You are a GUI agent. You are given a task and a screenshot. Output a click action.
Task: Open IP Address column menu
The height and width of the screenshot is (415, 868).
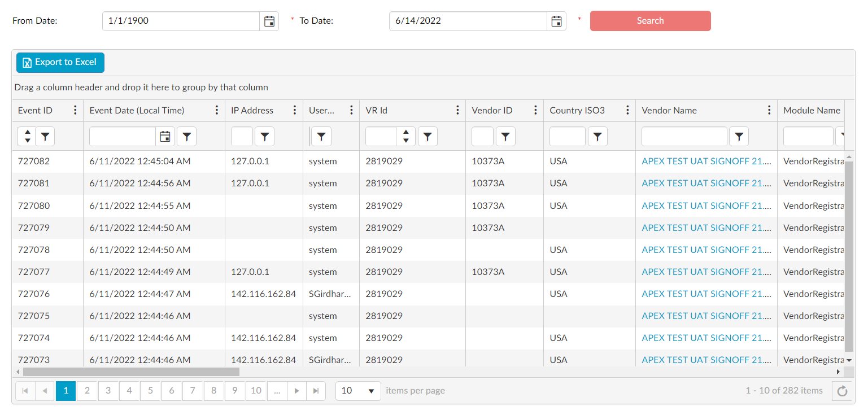pyautogui.click(x=295, y=110)
